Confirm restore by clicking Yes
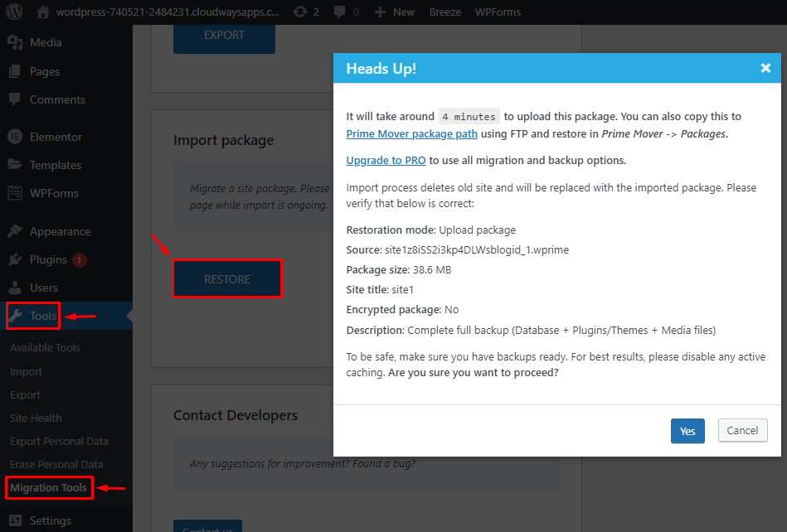 point(687,431)
